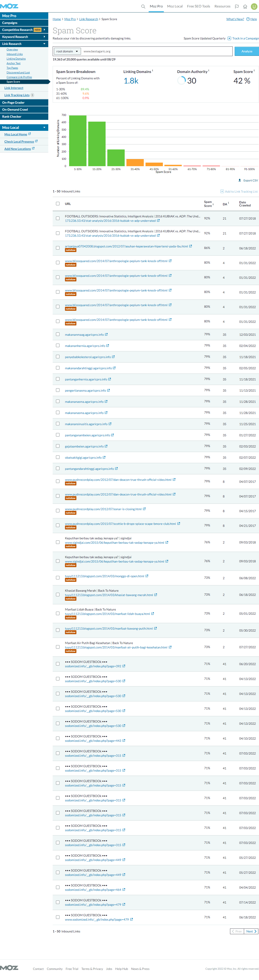The width and height of the screenshot is (259, 980).
Task: Click the Next pagination button
Action: click(x=251, y=931)
